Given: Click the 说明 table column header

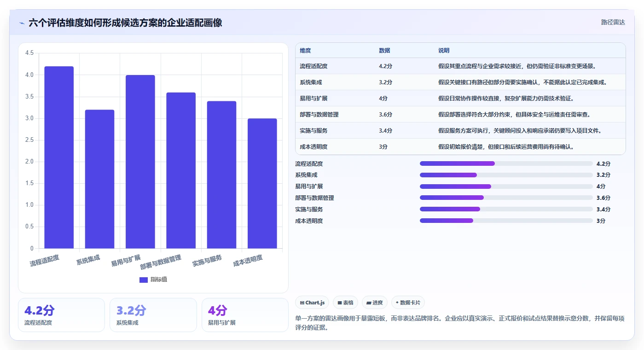Looking at the screenshot, I should 444,51.
